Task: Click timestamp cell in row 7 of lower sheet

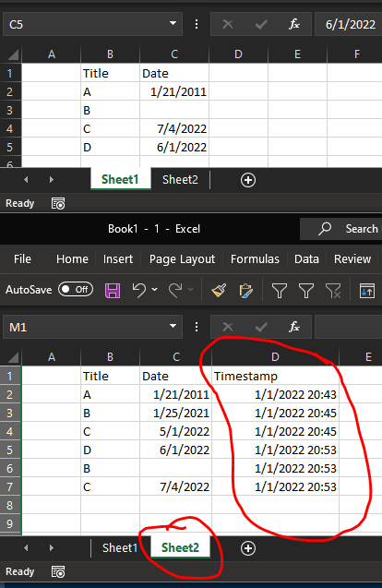Action: point(275,486)
